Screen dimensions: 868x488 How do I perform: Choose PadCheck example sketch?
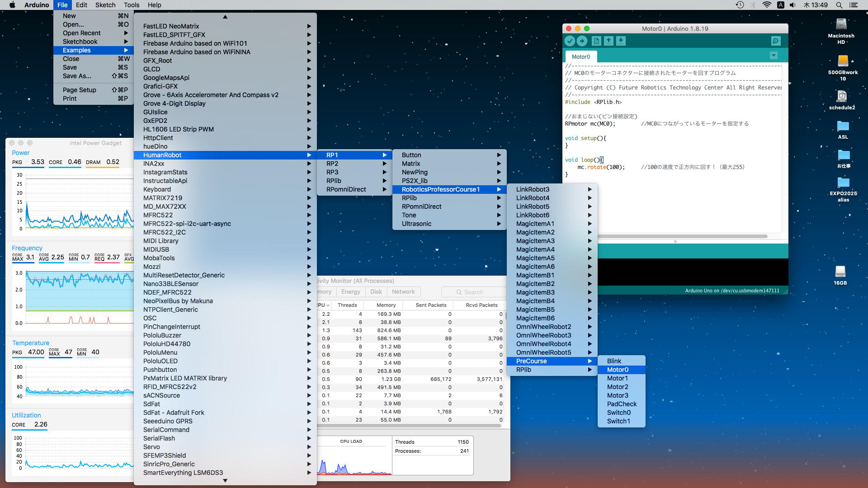point(622,404)
